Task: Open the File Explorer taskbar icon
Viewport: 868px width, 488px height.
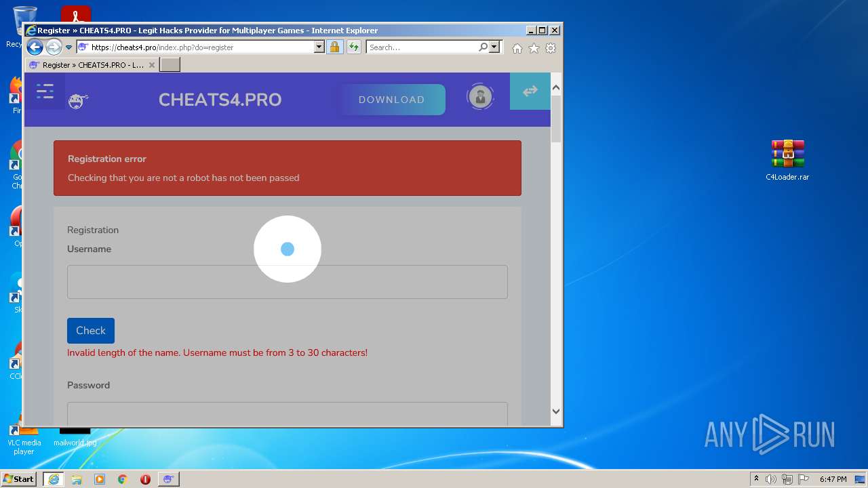Action: coord(77,479)
